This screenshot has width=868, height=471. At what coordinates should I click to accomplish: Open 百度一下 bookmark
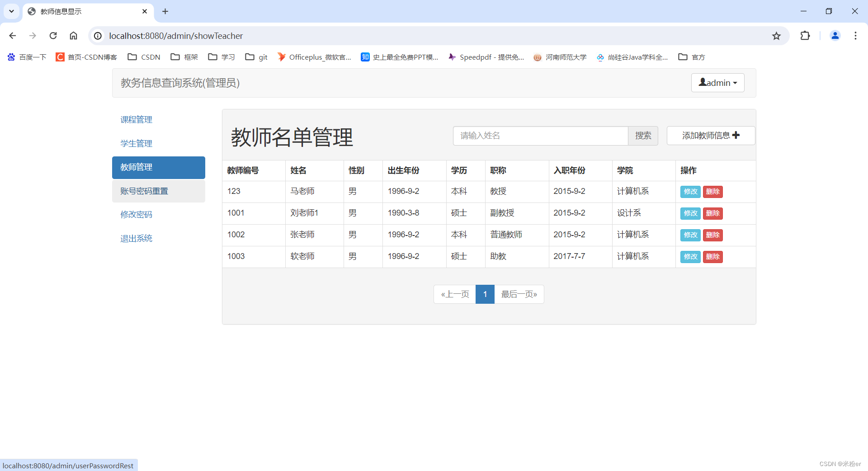27,57
